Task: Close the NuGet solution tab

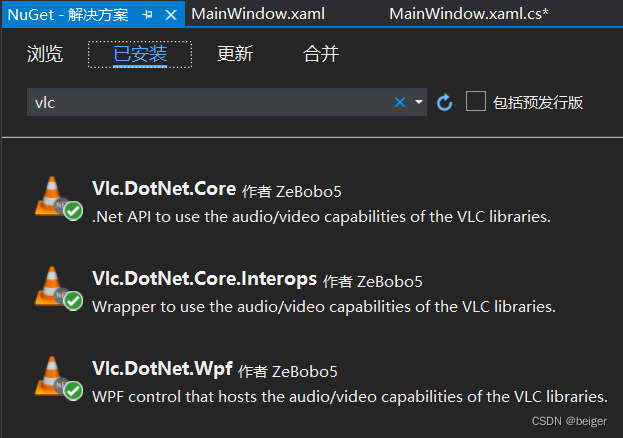Action: coord(171,15)
